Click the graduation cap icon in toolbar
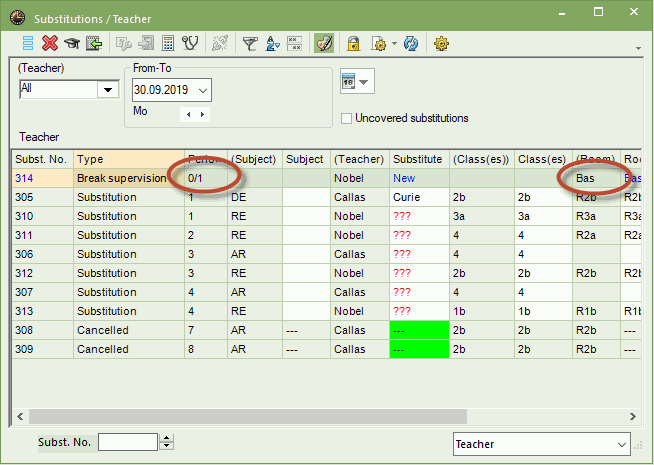Image resolution: width=654 pixels, height=465 pixels. pyautogui.click(x=71, y=43)
